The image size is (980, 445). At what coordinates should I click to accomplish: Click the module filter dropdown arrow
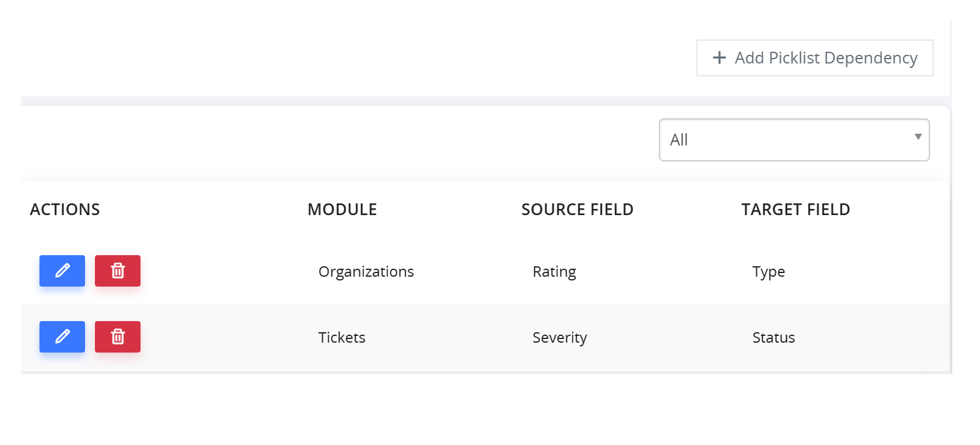pyautogui.click(x=918, y=137)
